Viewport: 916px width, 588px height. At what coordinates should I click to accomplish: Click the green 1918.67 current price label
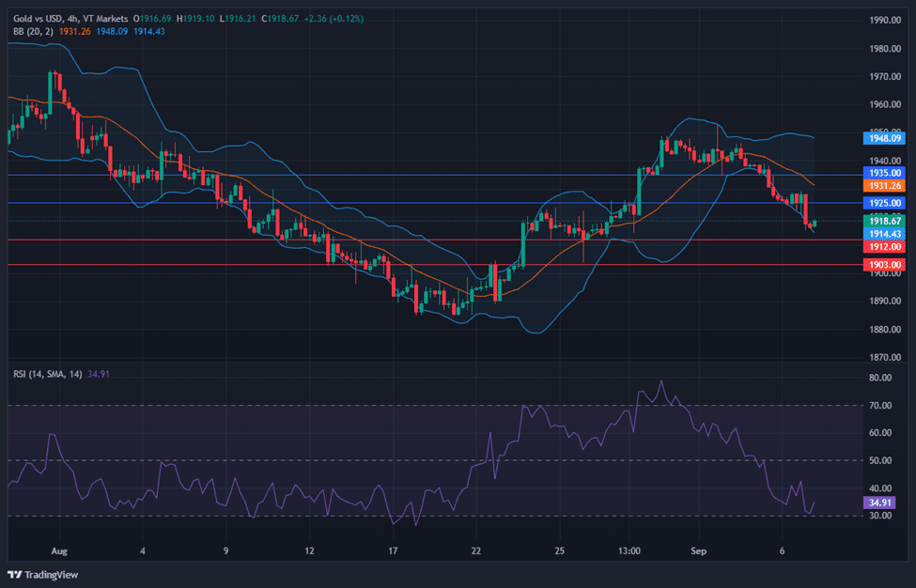[883, 221]
